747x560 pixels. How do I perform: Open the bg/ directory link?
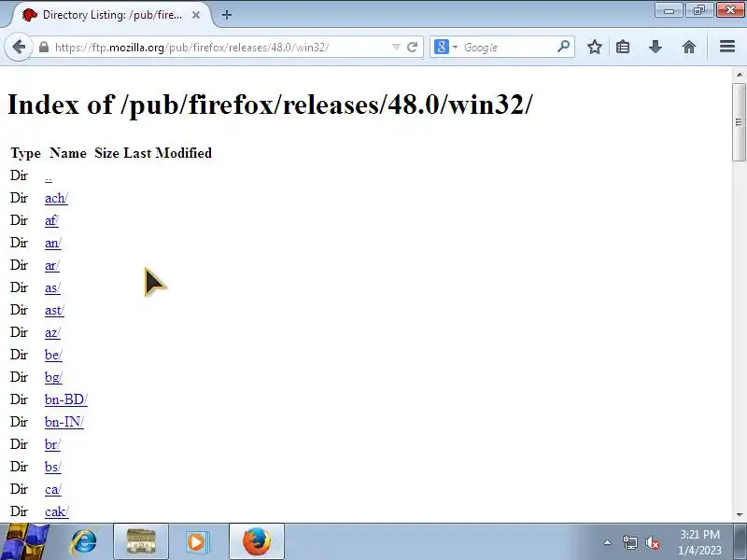pyautogui.click(x=53, y=377)
